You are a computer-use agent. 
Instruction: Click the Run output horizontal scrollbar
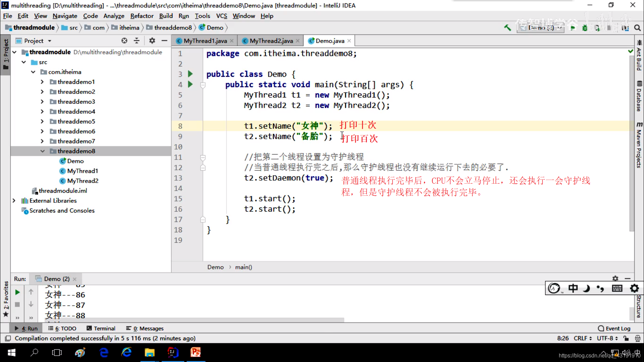pyautogui.click(x=195, y=320)
